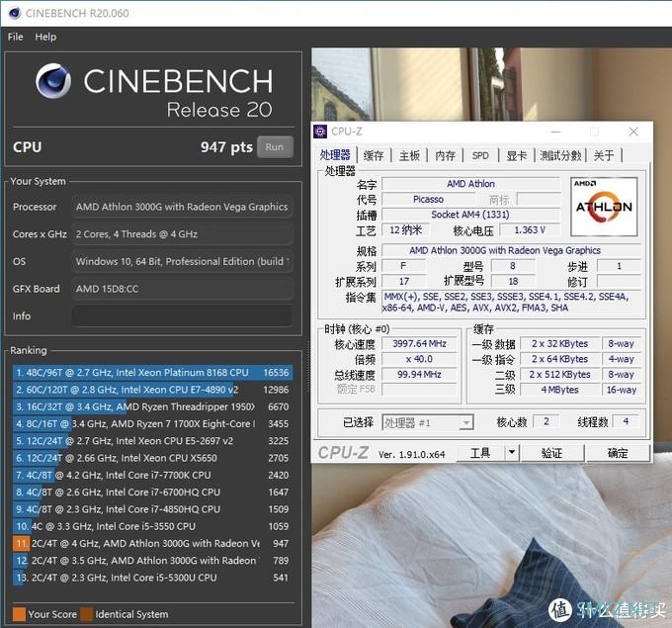The image size is (672, 628).
Task: Expand the 处理器 #1 selection dropdown
Action: point(466,423)
